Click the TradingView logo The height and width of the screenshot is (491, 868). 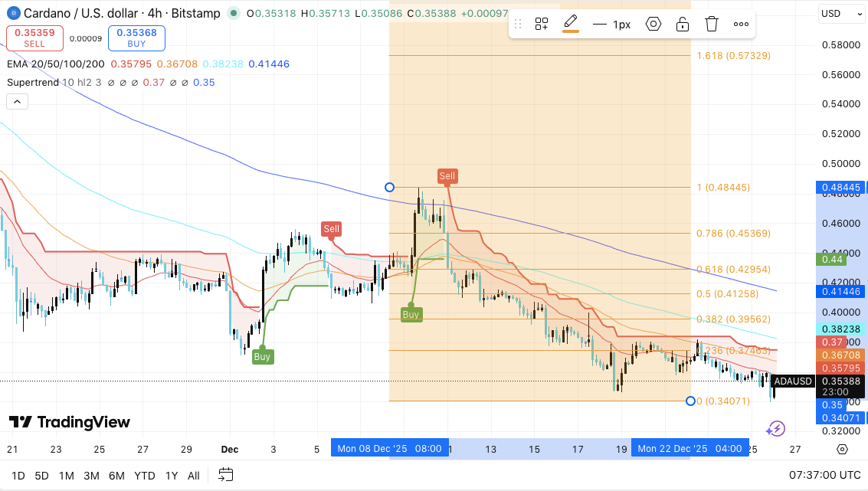click(x=70, y=422)
